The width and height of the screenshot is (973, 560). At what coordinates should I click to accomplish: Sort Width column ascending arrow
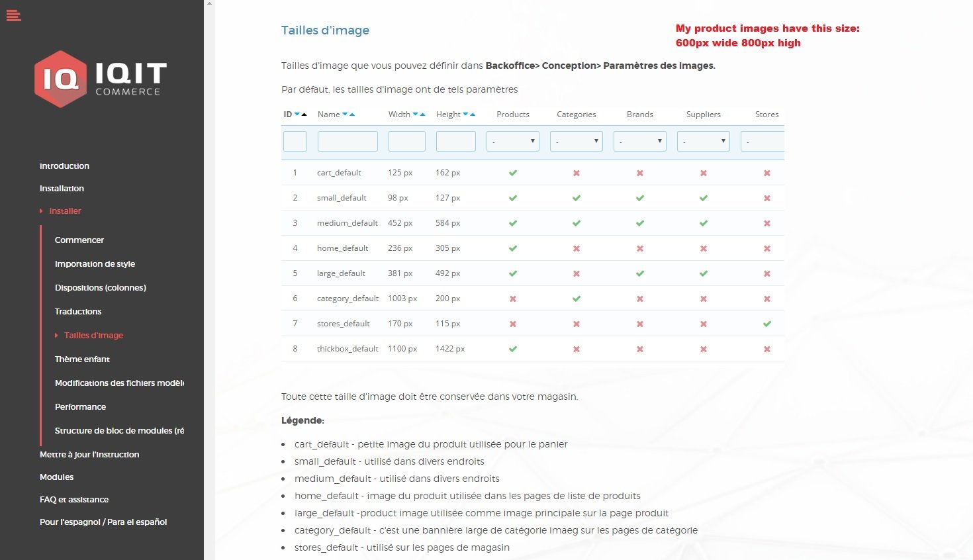(422, 115)
